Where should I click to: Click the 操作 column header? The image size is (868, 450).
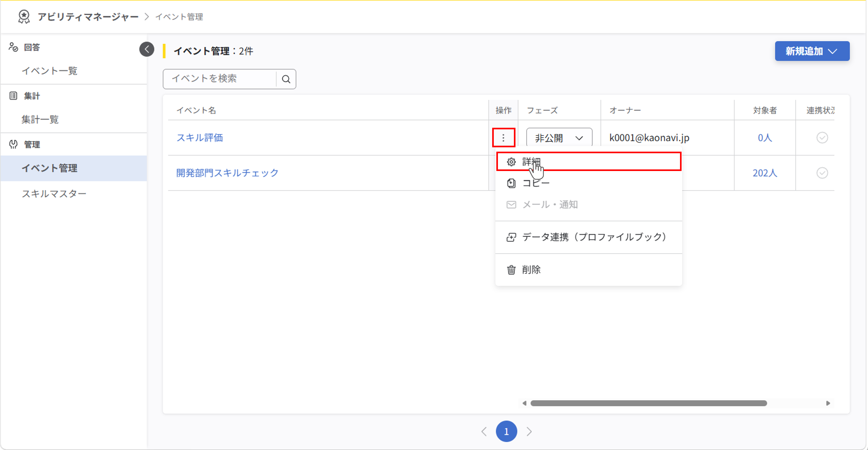point(503,110)
